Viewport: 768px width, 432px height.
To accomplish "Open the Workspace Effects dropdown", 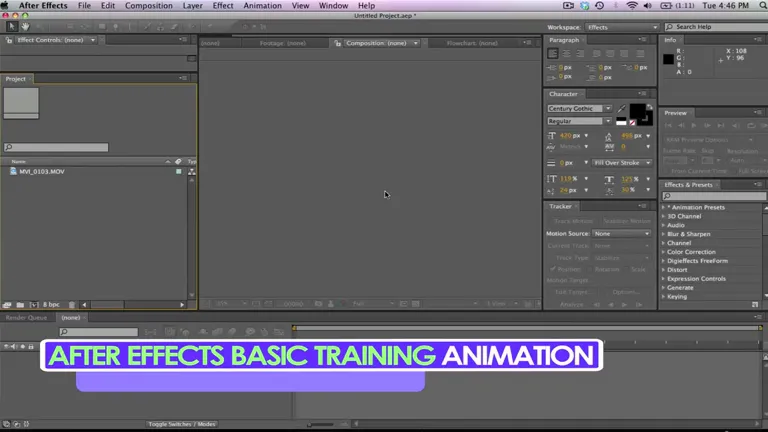I will [622, 27].
